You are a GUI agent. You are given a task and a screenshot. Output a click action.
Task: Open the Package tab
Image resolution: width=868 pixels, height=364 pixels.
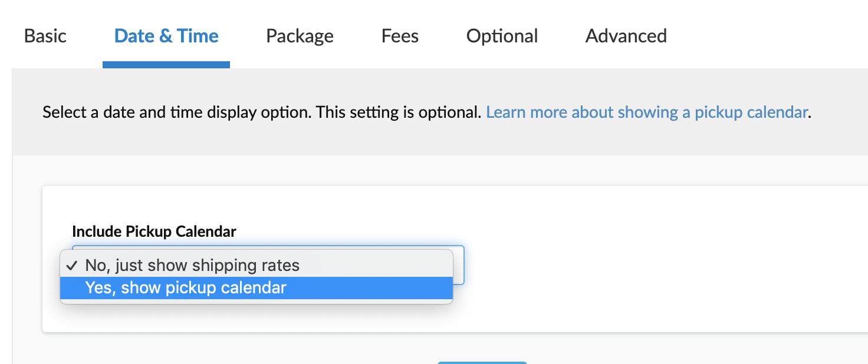coord(300,36)
